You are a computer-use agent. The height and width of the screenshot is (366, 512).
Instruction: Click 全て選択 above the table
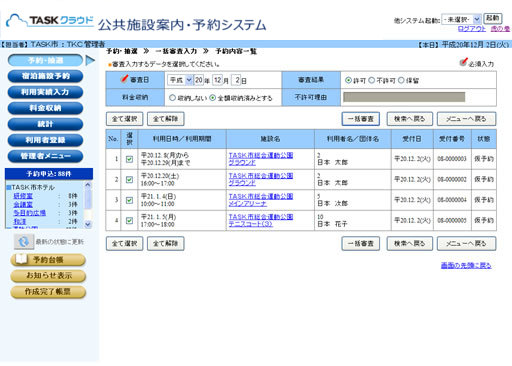point(124,119)
